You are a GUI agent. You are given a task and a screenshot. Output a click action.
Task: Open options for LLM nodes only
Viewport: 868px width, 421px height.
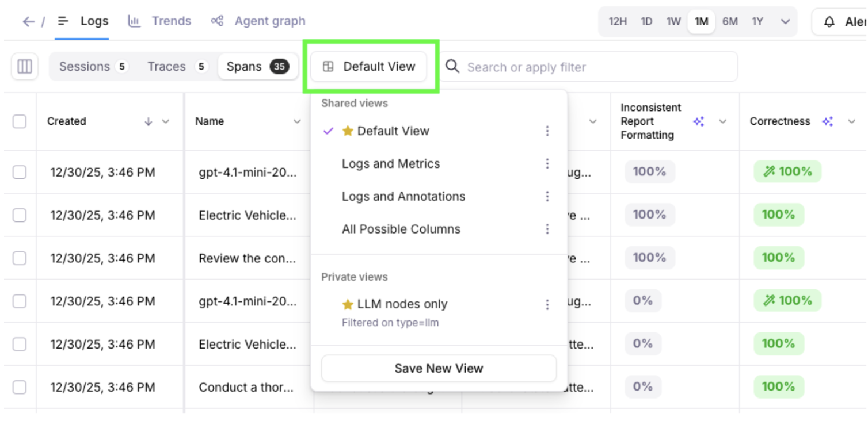547,304
